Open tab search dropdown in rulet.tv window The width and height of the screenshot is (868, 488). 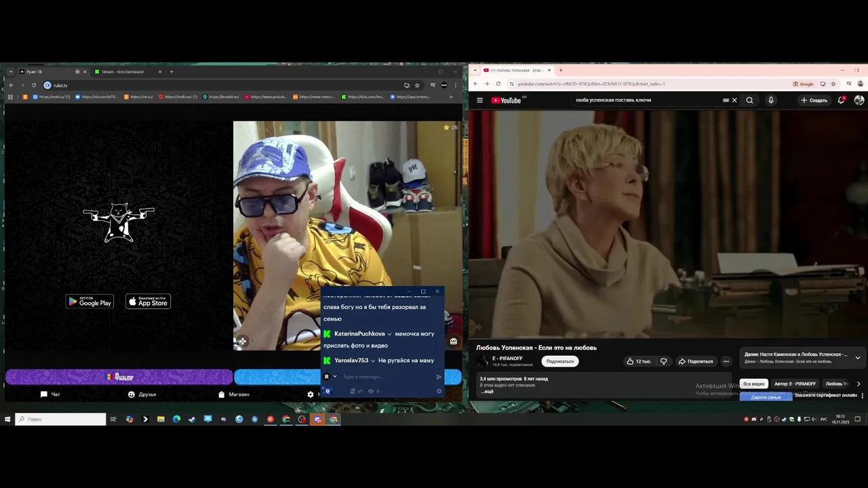click(x=11, y=72)
